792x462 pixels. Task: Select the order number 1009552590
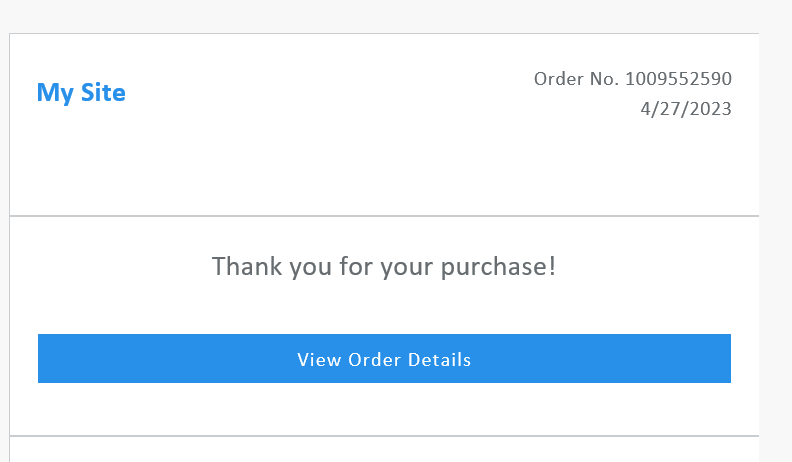pos(679,79)
